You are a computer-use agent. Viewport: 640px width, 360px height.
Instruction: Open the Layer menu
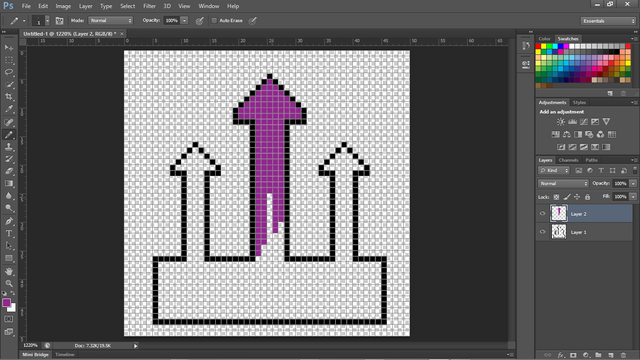point(85,6)
